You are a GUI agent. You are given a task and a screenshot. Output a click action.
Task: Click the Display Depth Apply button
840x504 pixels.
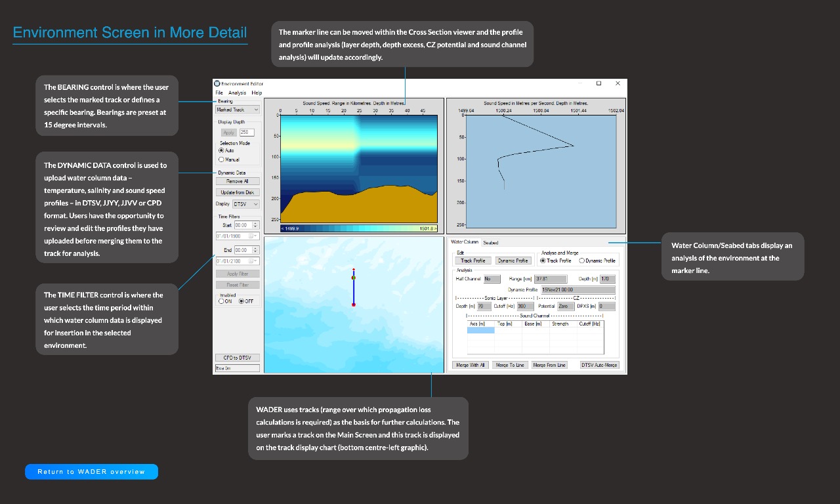coord(228,133)
